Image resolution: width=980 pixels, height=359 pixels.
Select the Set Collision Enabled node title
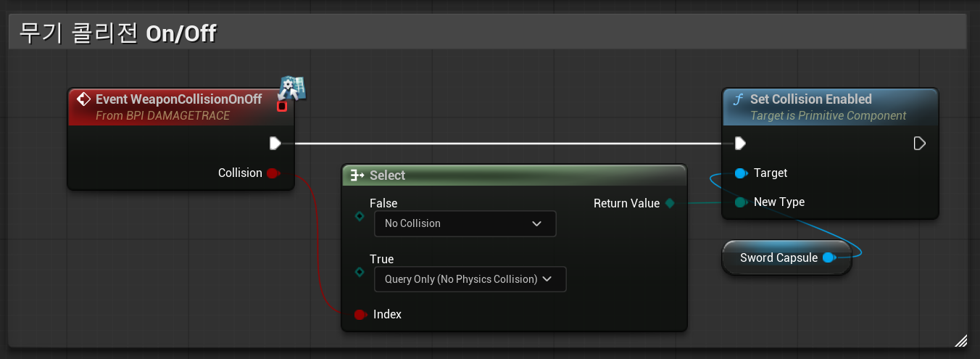pos(810,99)
